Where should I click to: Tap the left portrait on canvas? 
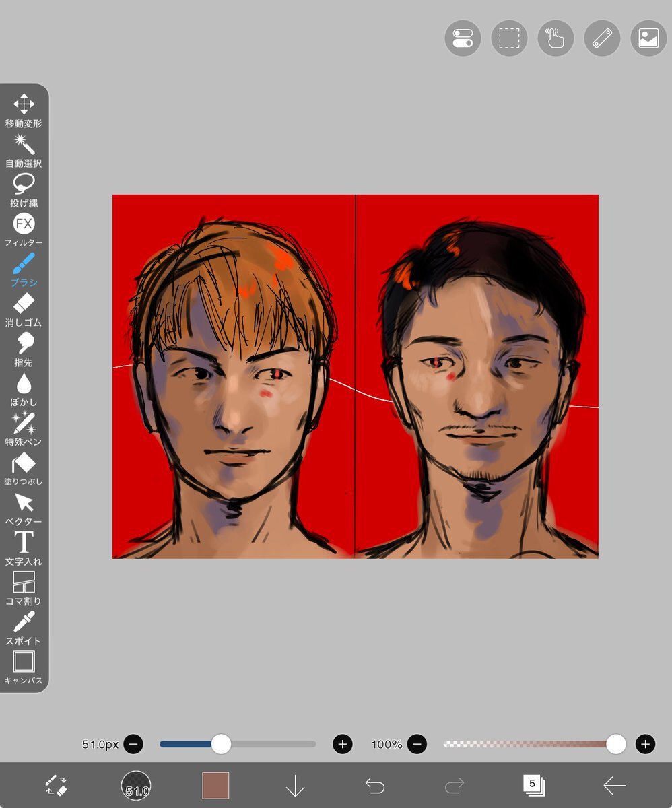point(234,377)
